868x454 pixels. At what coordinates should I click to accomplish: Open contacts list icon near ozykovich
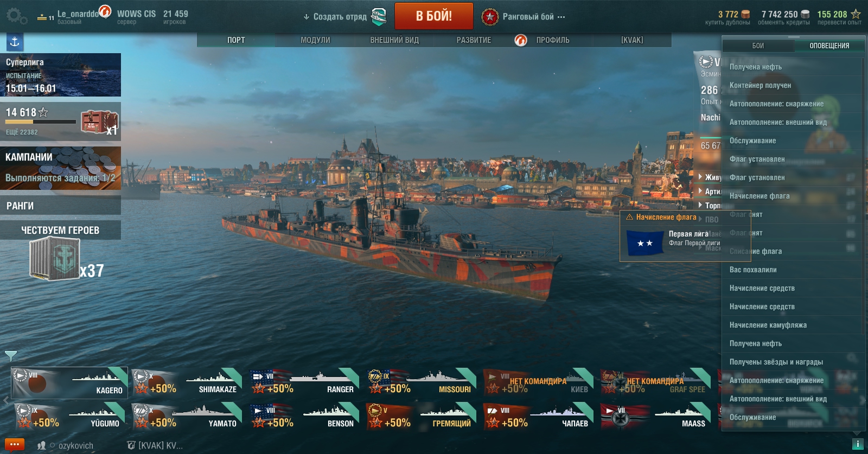41,445
